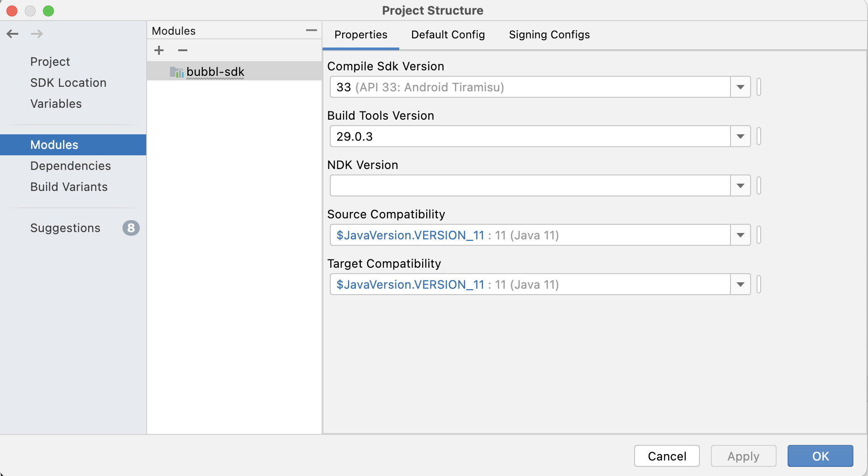
Task: Open the Signing Configs tab
Action: (x=549, y=35)
